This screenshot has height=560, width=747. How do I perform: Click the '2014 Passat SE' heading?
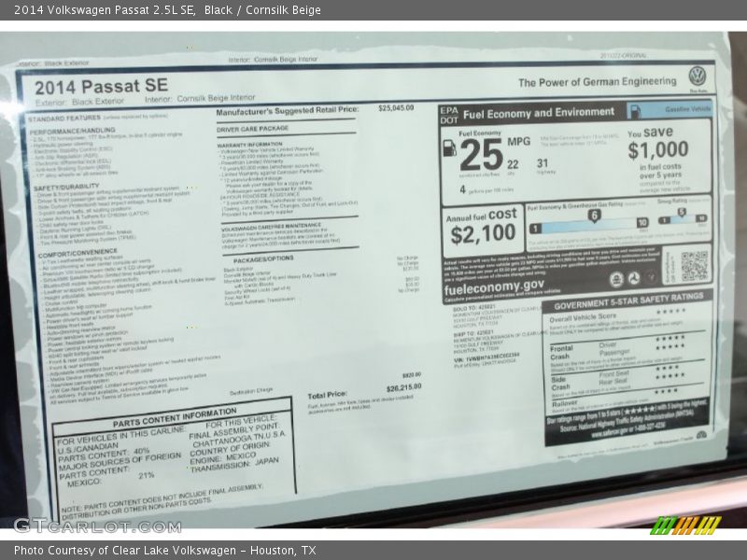[x=101, y=86]
